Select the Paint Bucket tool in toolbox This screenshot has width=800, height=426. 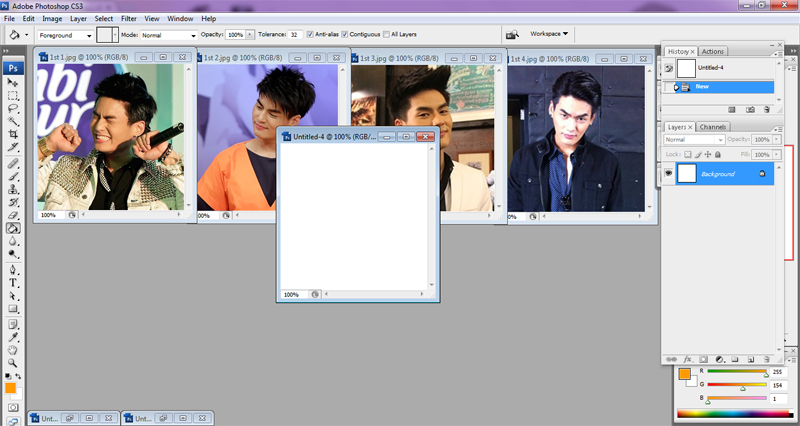[13, 229]
